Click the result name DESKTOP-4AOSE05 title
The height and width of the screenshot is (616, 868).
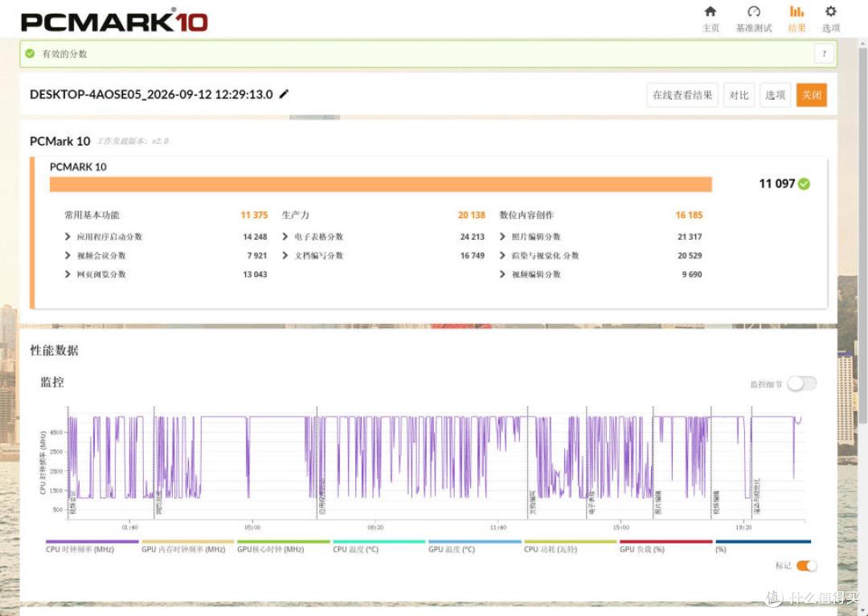[151, 94]
